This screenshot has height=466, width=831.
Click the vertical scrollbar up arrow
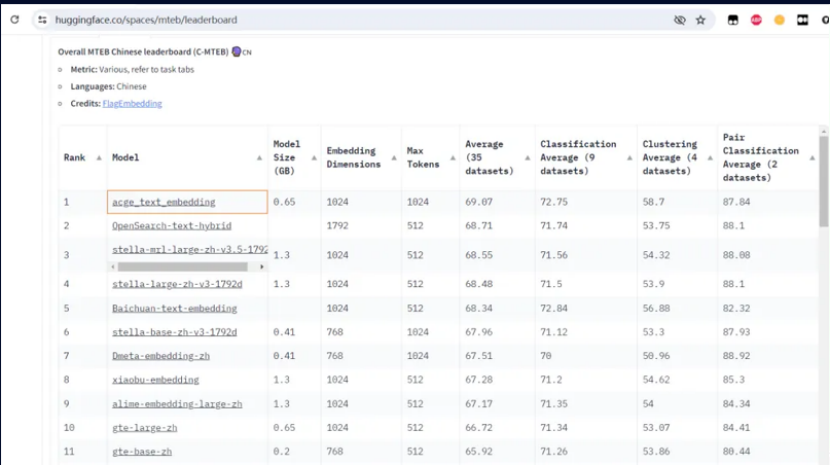(823, 131)
